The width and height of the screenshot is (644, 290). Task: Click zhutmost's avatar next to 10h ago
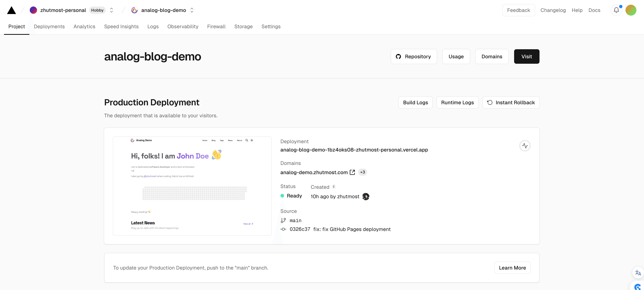[366, 196]
